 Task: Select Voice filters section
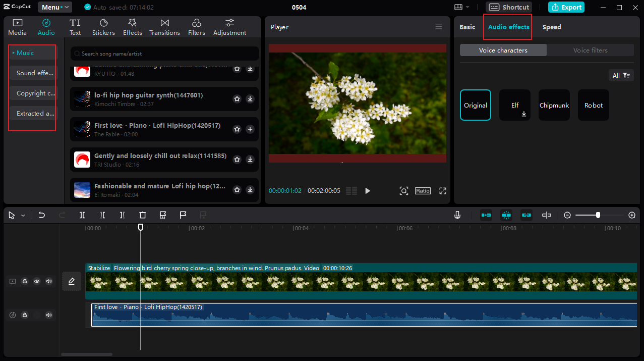[x=590, y=50]
